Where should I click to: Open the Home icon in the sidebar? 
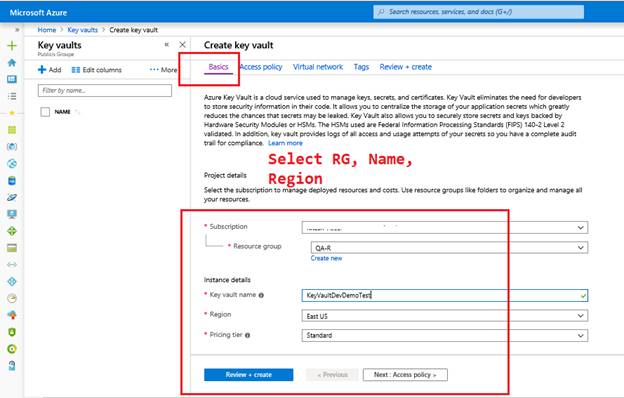coord(12,62)
